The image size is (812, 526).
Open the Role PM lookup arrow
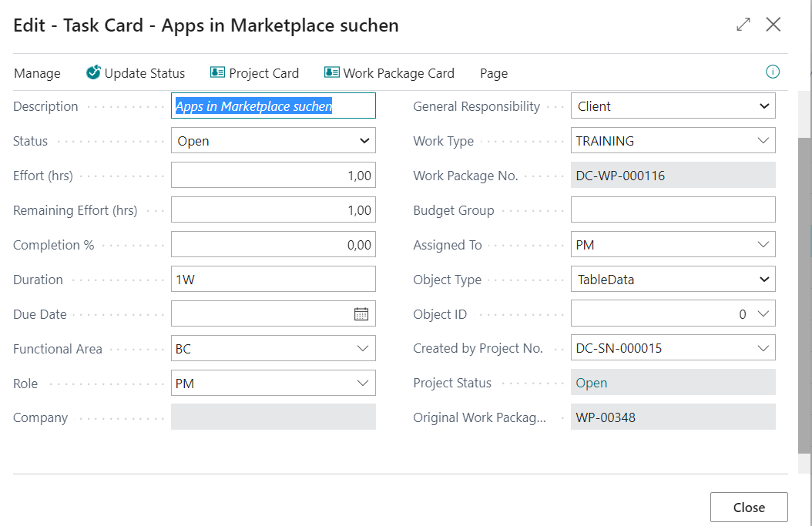(364, 384)
